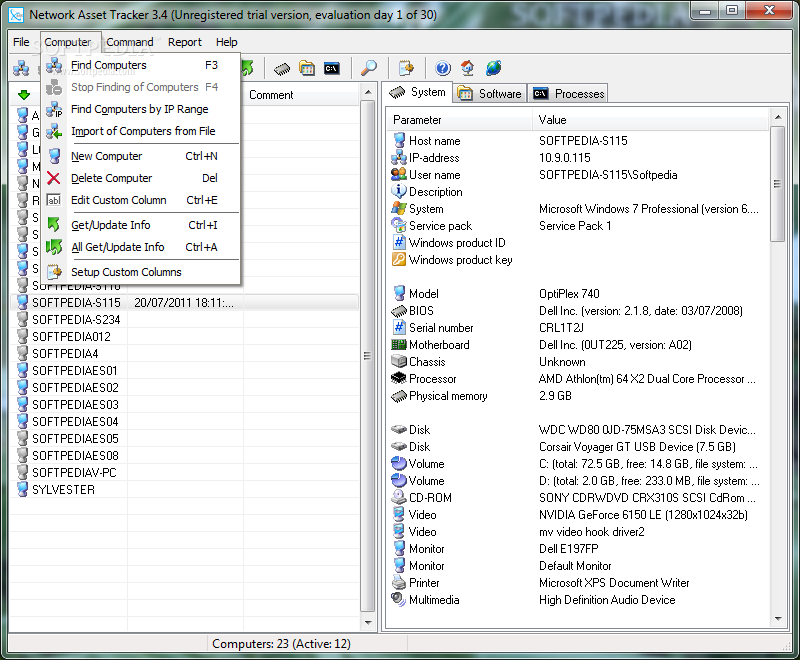Image resolution: width=800 pixels, height=660 pixels.
Task: Choose New Computer menu entry
Action: point(141,156)
